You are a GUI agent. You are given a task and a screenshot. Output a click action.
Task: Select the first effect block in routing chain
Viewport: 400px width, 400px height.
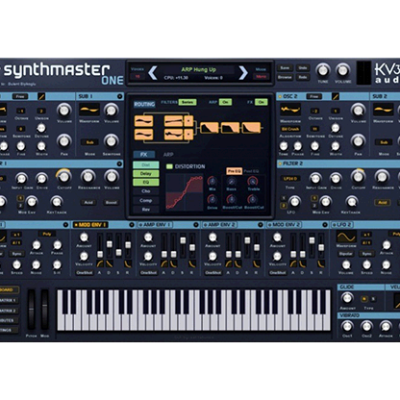pos(209,128)
